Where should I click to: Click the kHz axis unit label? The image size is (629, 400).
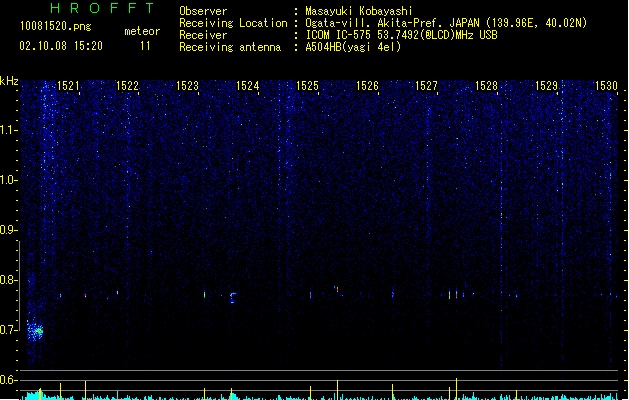(9, 81)
